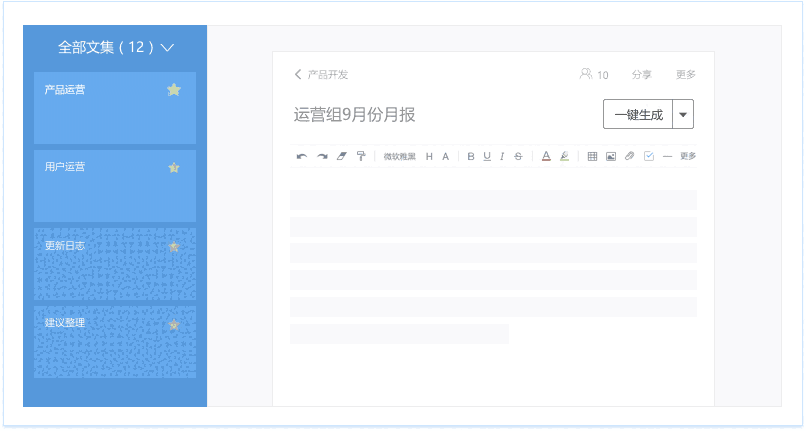This screenshot has width=806, height=431.
Task: Toggle the star on 更新日志
Action: [x=174, y=246]
